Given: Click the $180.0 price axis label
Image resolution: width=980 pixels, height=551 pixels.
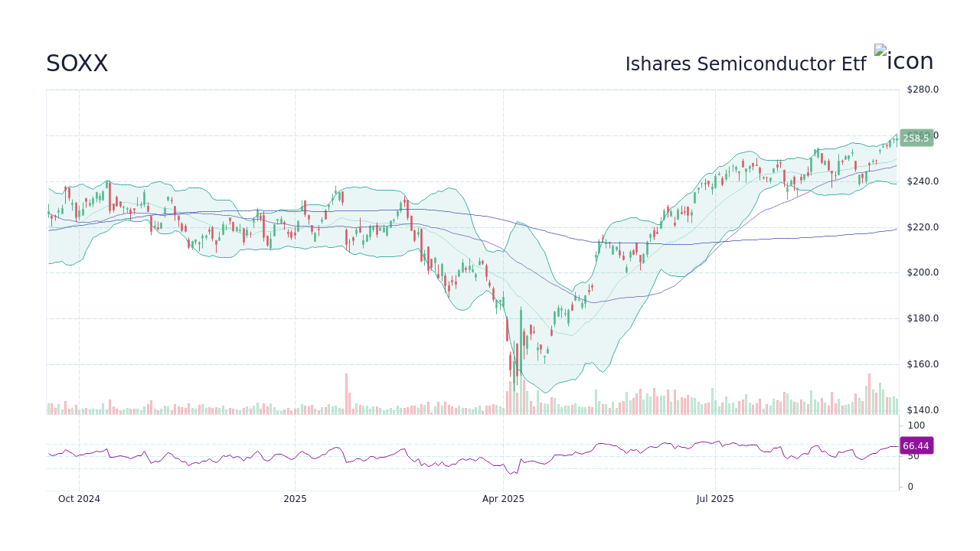Looking at the screenshot, I should (x=923, y=318).
